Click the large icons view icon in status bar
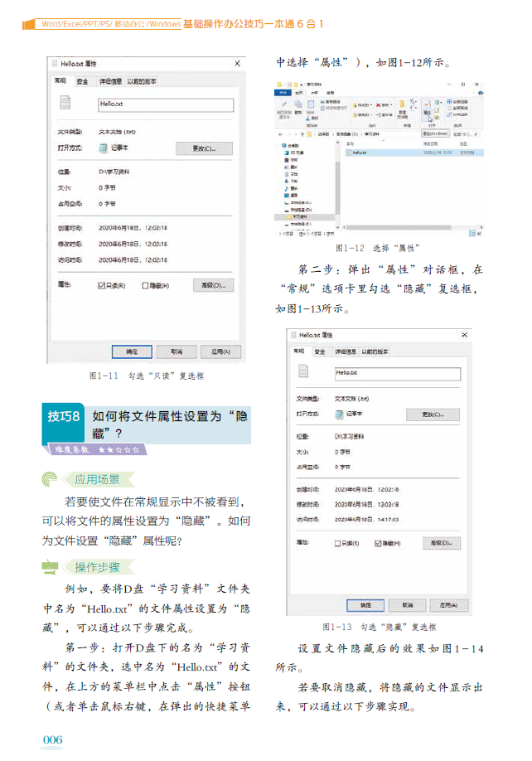Viewport: 532px width, 761px height. 479,233
